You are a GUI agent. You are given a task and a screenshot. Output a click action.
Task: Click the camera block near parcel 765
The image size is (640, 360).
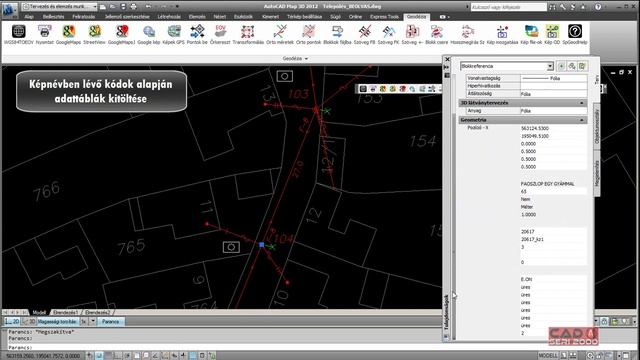pos(231,247)
